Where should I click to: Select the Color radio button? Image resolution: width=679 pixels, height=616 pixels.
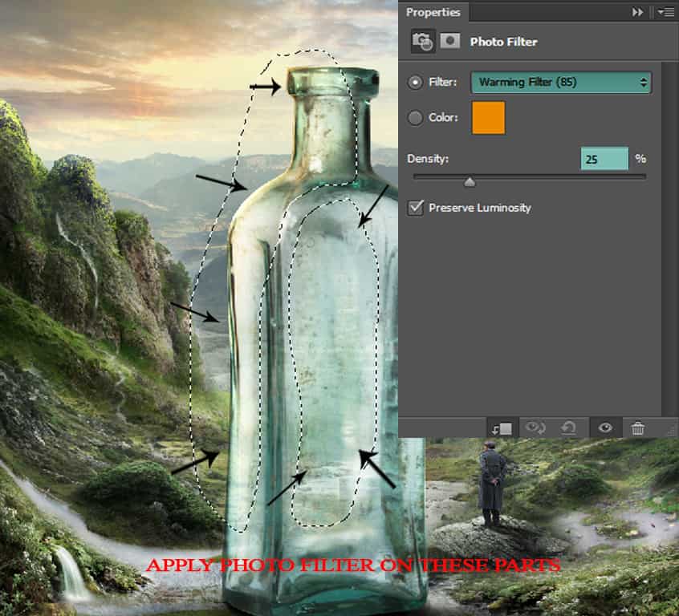click(x=415, y=118)
